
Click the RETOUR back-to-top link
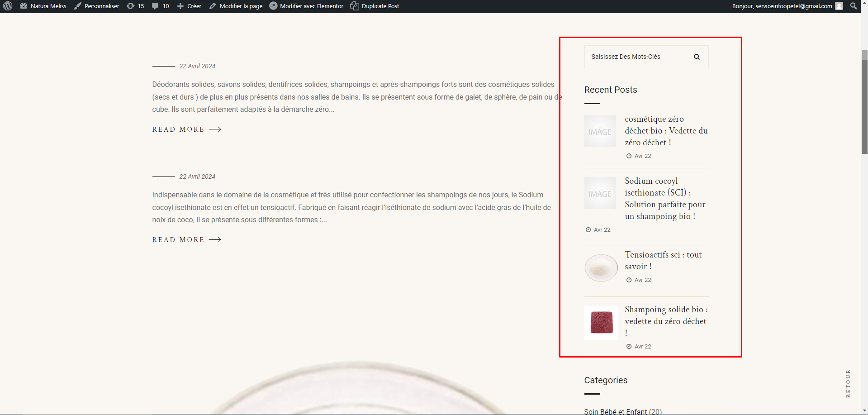pyautogui.click(x=848, y=384)
